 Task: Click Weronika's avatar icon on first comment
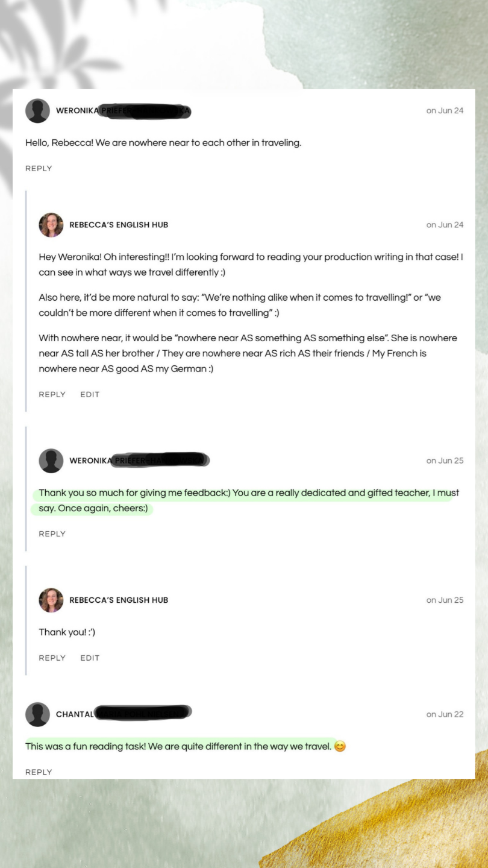37,111
